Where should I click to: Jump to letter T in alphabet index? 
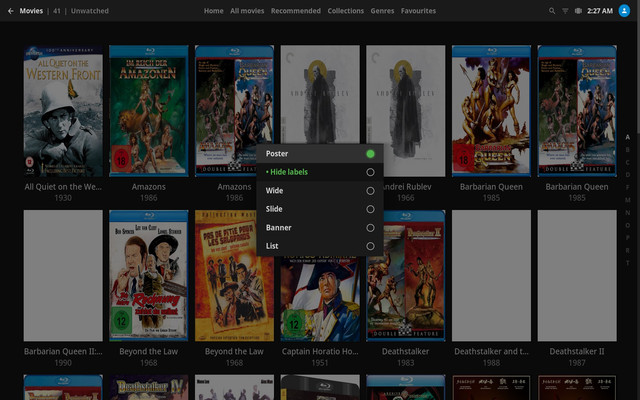(627, 263)
